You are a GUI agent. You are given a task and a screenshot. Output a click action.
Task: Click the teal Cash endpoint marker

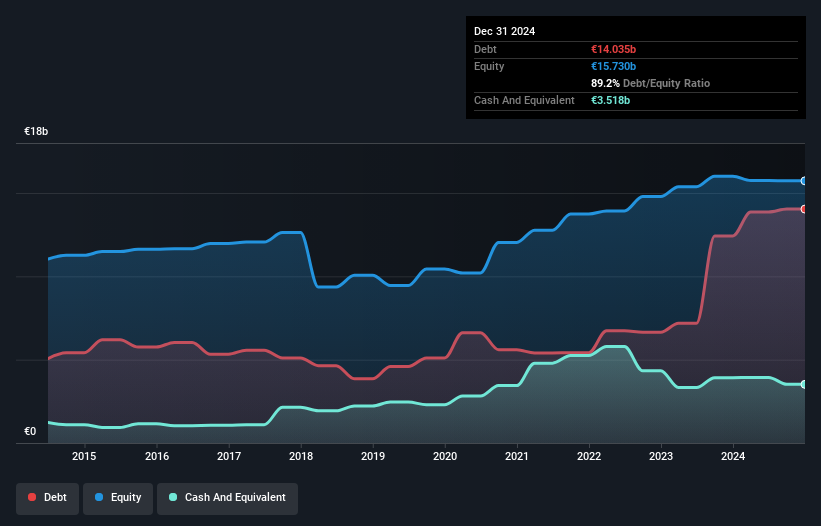tap(804, 385)
